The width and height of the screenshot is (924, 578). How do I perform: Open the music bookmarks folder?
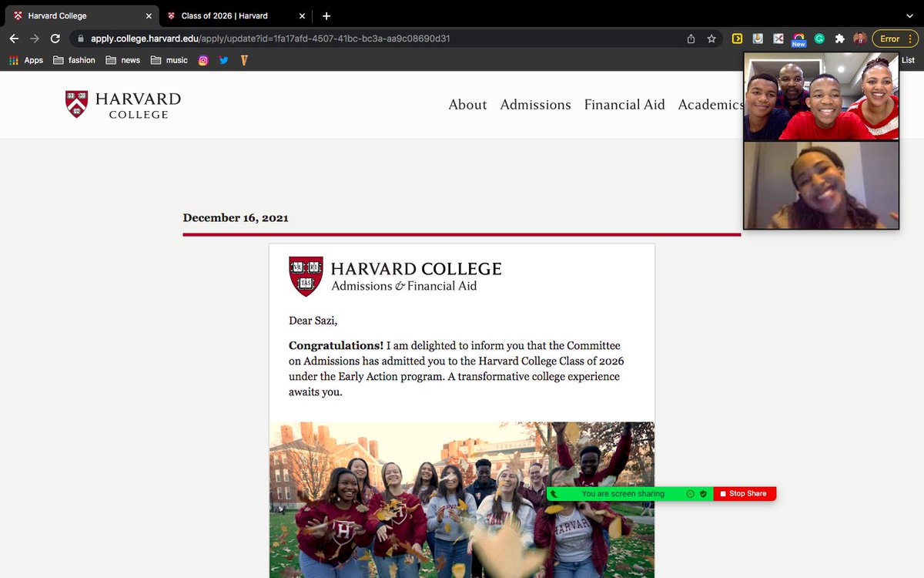point(169,60)
